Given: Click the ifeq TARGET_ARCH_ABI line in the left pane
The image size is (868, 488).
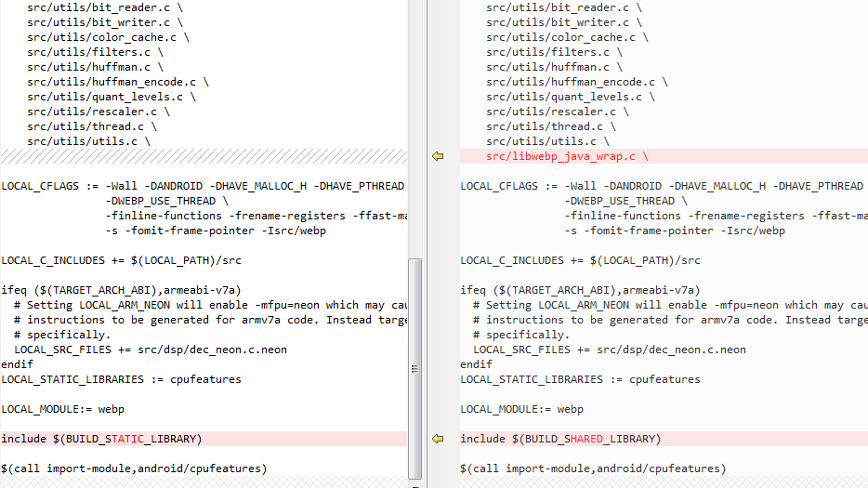Looking at the screenshot, I should point(121,290).
